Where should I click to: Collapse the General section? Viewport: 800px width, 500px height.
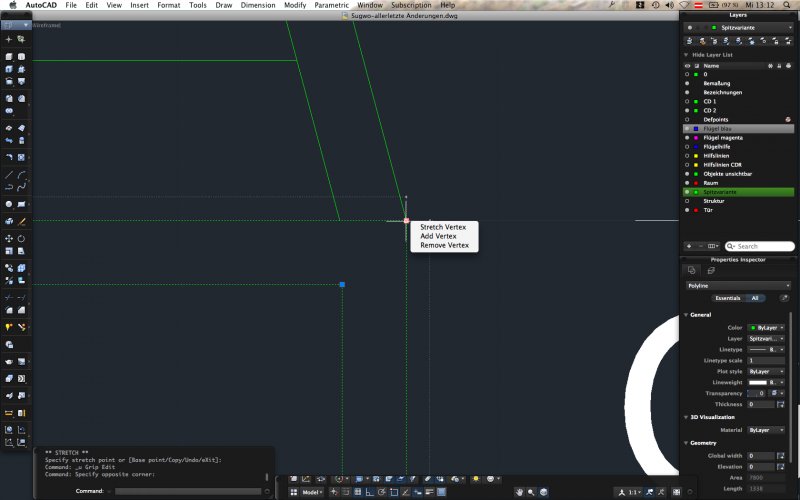click(686, 315)
